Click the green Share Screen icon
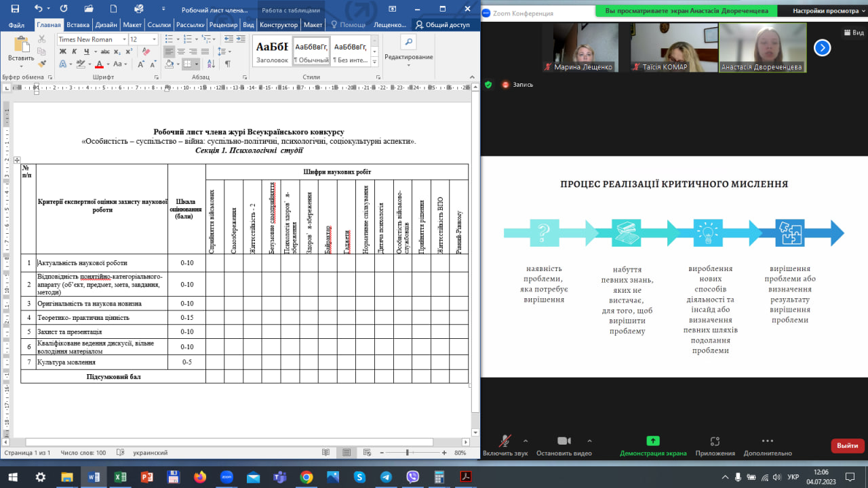 (652, 441)
